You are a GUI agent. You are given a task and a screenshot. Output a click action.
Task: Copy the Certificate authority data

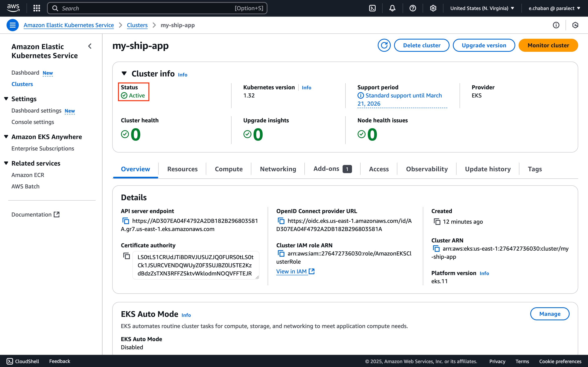(x=127, y=256)
